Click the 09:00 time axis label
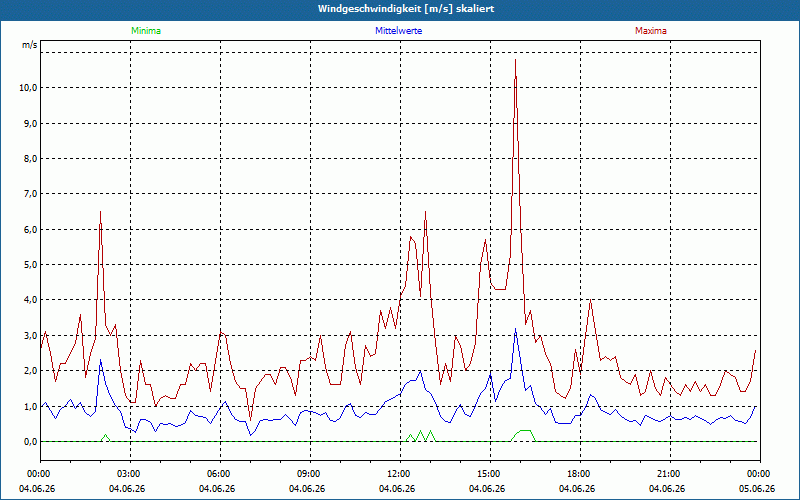The height and width of the screenshot is (500, 800). (310, 474)
